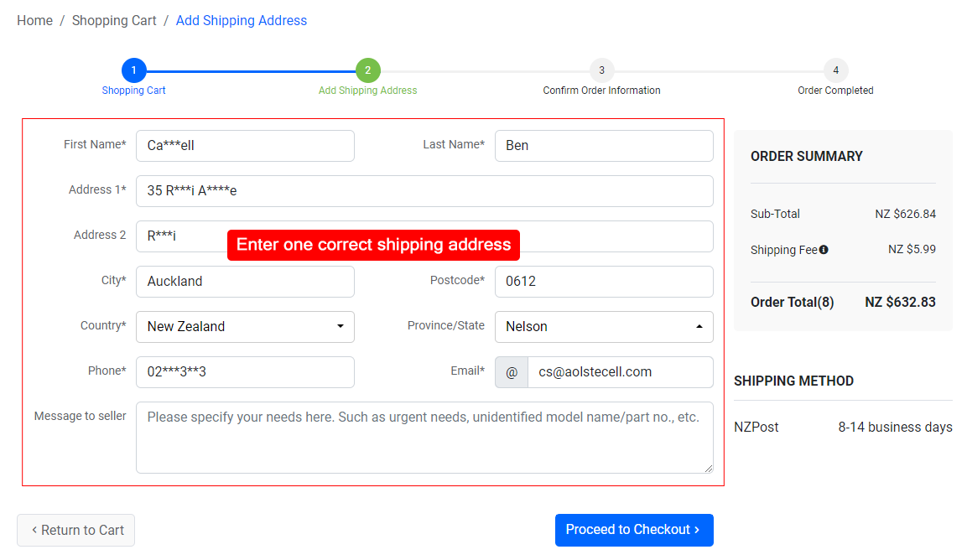Click Return to Cart
967x560 pixels.
coord(75,530)
